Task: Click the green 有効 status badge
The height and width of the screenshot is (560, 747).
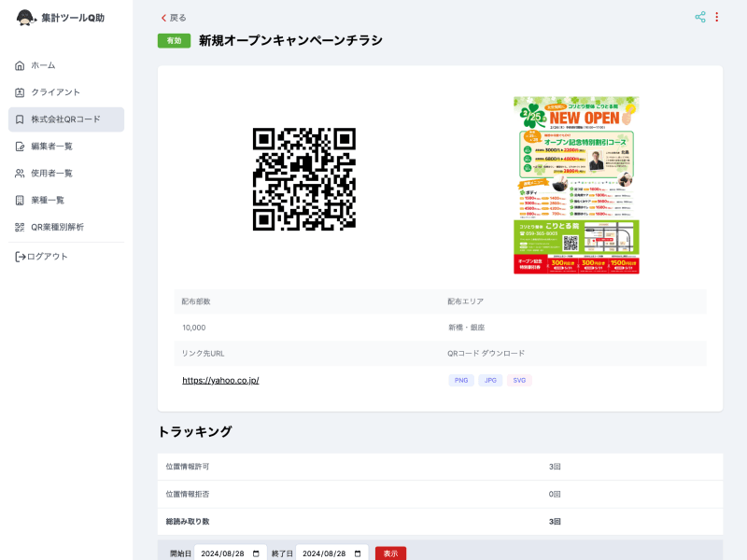Action: [x=174, y=40]
